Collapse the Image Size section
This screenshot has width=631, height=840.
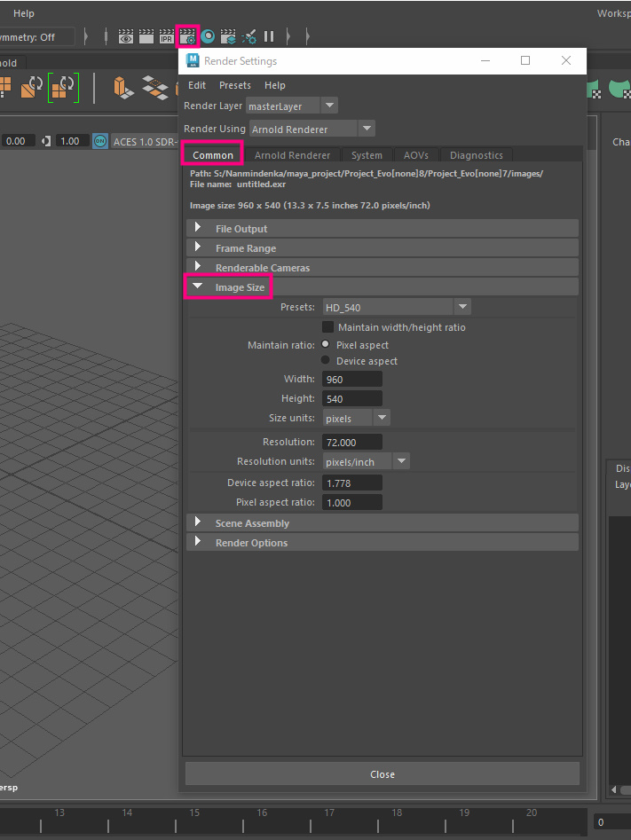tap(383, 287)
